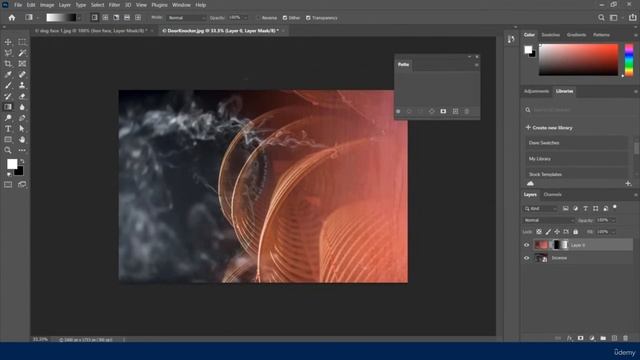Viewport: 640px width, 360px height.
Task: Open the Filter menu
Action: [x=114, y=5]
